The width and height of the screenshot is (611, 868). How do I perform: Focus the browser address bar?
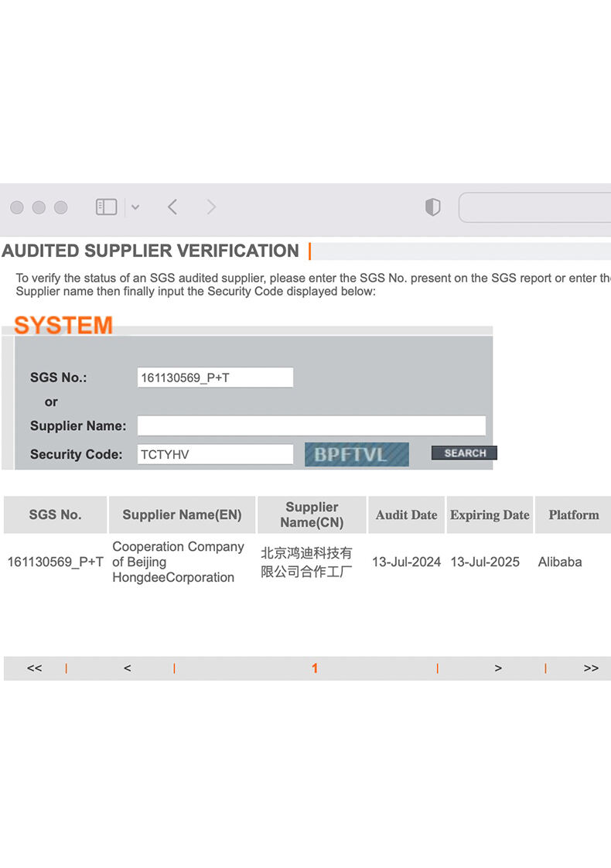(x=535, y=207)
